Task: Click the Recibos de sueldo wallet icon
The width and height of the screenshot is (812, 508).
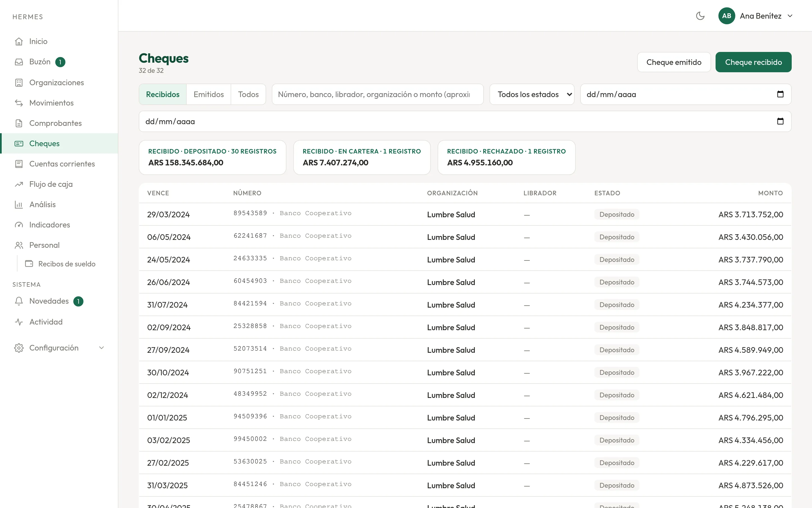Action: (x=29, y=264)
